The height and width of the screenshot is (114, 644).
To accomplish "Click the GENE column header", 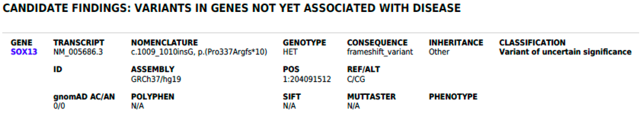I will pos(21,42).
